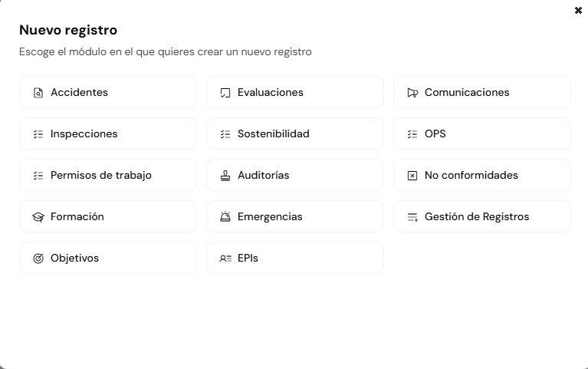588x369 pixels.
Task: Create a new Accidentes record
Action: pyautogui.click(x=107, y=92)
